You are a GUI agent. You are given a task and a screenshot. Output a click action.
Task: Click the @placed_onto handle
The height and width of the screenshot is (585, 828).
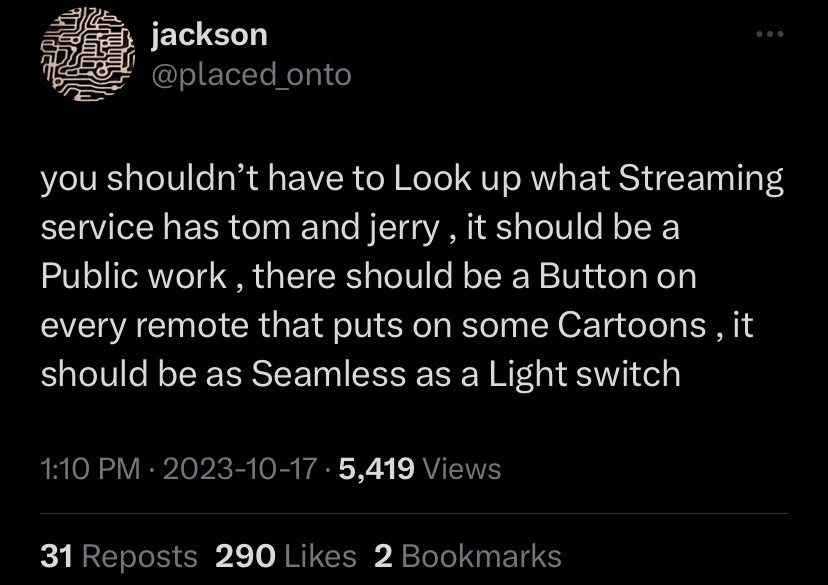(250, 74)
